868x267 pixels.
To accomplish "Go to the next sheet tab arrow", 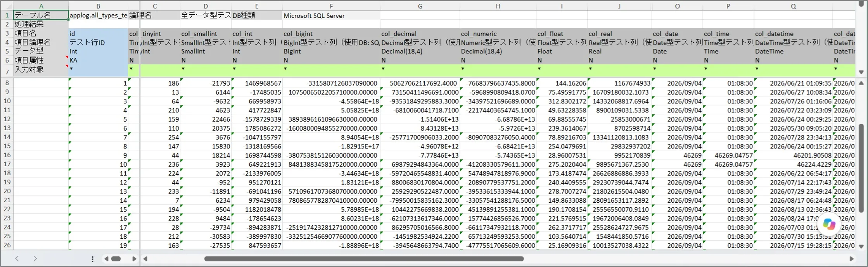I will pyautogui.click(x=35, y=258).
